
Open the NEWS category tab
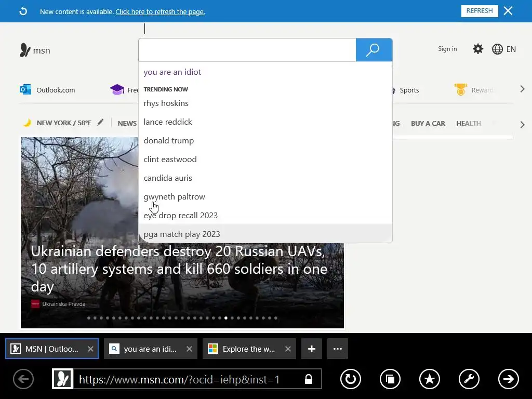(x=127, y=124)
